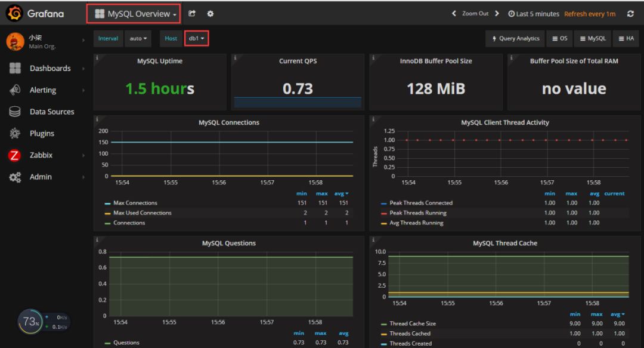Image resolution: width=644 pixels, height=348 pixels.
Task: Toggle Peak Threads Running legend series
Action: [417, 213]
